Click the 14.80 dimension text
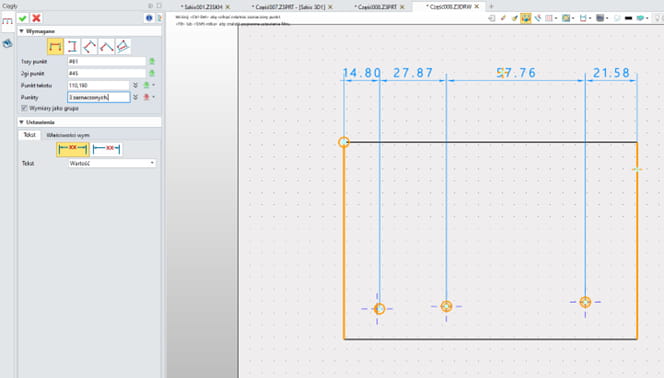 pyautogui.click(x=362, y=73)
